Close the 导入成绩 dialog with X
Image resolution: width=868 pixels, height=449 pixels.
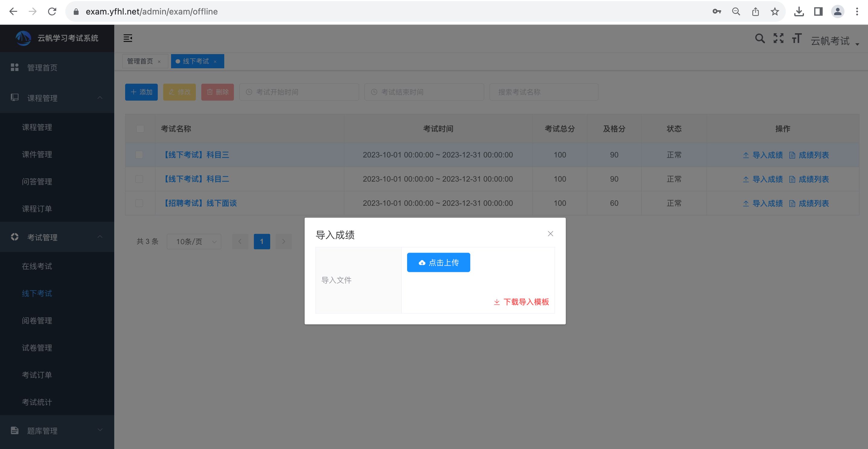(x=550, y=234)
